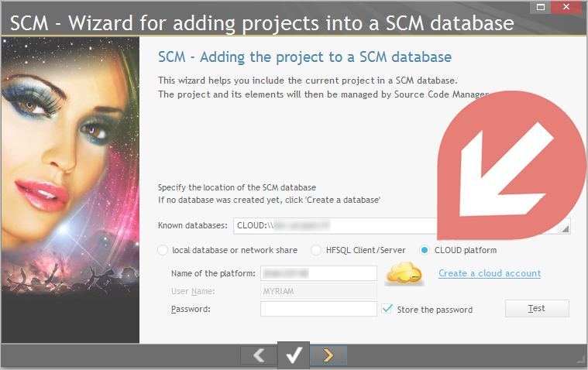588x370 pixels.
Task: Focus the Name of the platform field
Action: 318,273
